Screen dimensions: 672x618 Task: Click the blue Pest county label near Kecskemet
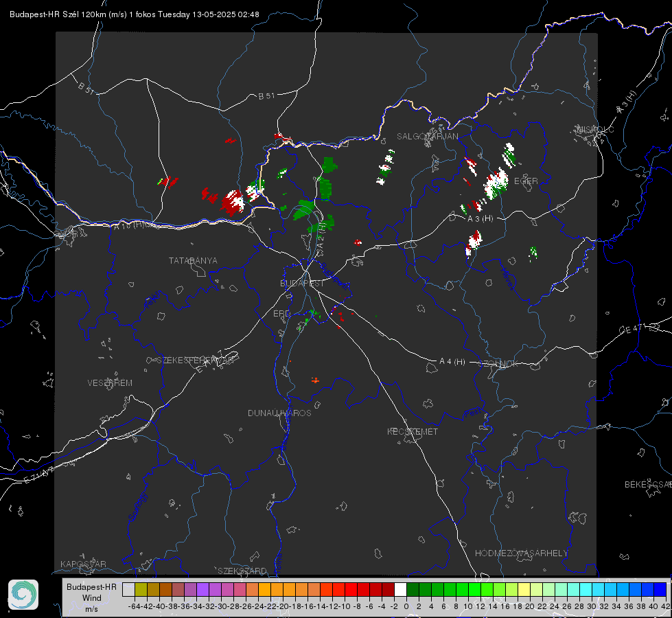(473, 413)
